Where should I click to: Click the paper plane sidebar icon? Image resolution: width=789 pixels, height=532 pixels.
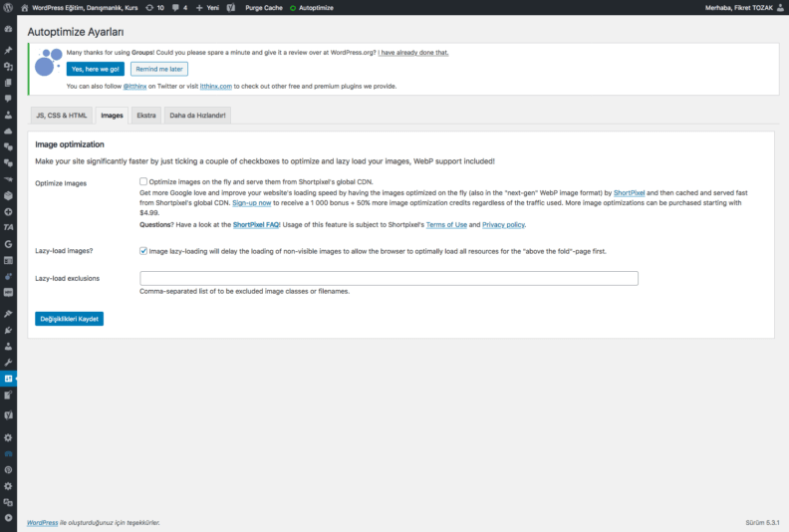(x=8, y=179)
